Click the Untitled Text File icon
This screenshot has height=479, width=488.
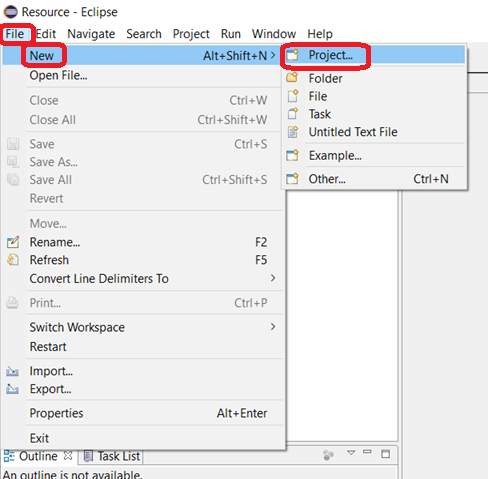click(x=293, y=132)
